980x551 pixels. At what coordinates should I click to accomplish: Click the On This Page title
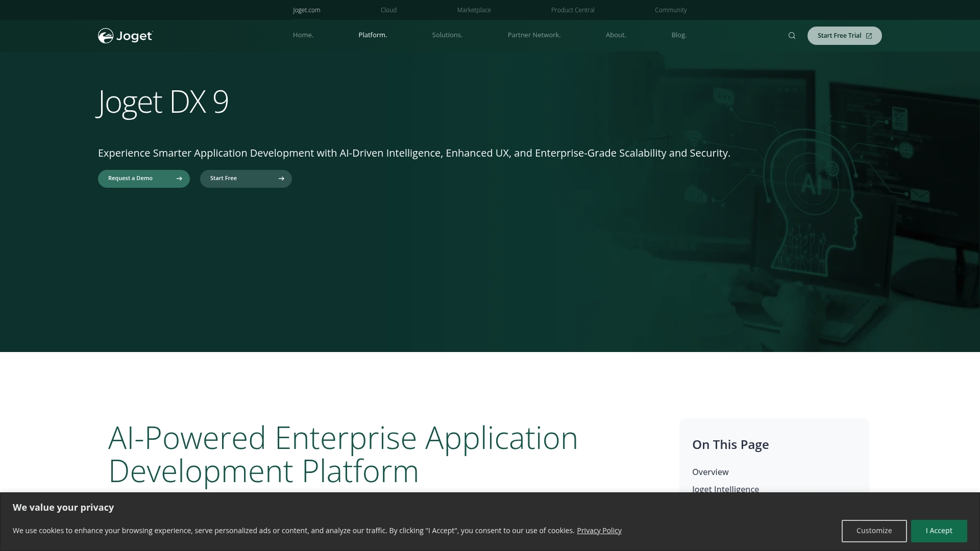pos(730,444)
